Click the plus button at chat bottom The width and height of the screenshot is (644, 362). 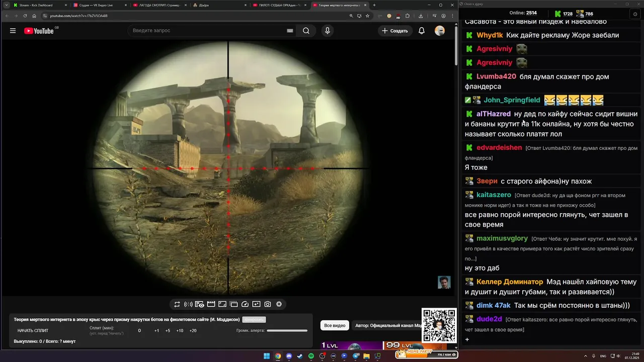(x=467, y=340)
